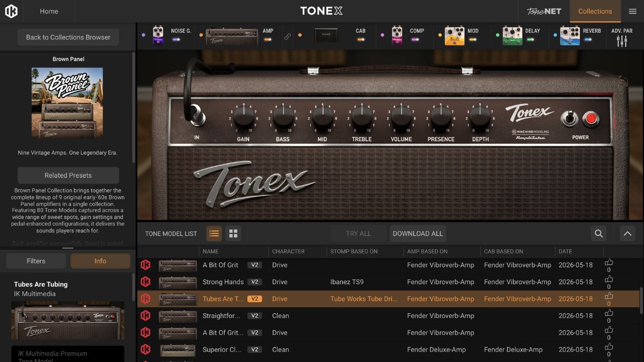Select the Amp module thumbnail
The width and height of the screenshot is (644, 362).
(232, 36)
